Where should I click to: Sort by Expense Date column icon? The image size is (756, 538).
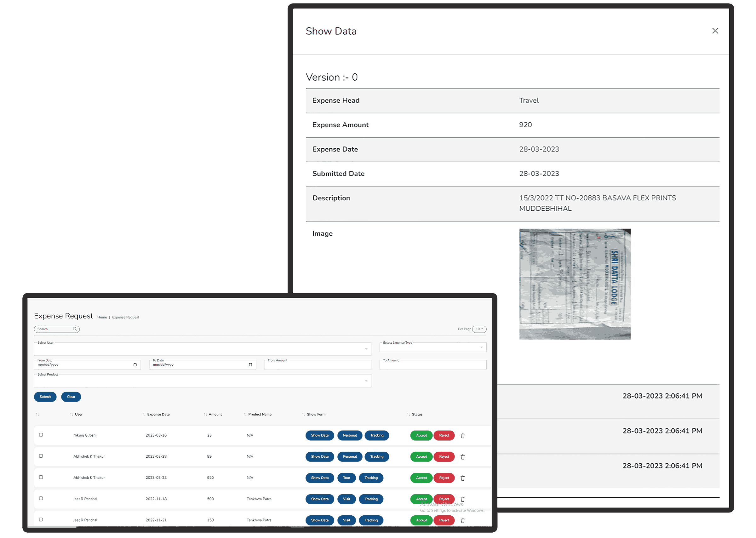coord(144,415)
